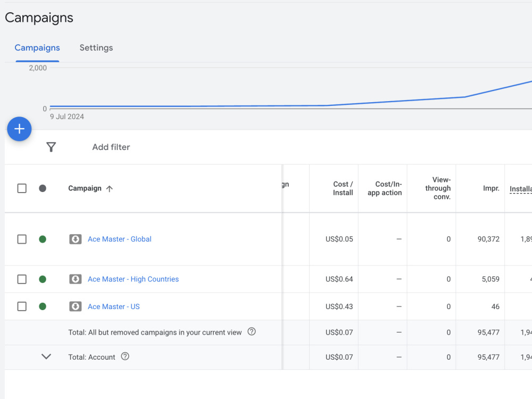The width and height of the screenshot is (532, 399).
Task: Open help icon beside Total: Account
Action: (125, 356)
